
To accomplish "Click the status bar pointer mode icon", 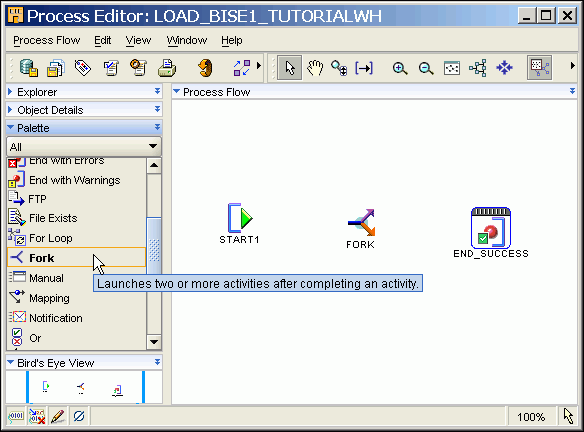I will tap(568, 416).
